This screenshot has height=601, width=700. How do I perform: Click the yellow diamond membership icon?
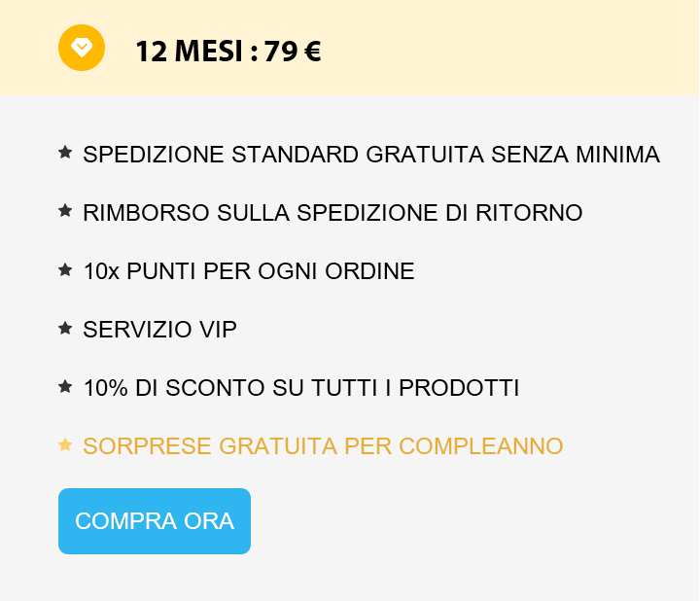pos(82,48)
